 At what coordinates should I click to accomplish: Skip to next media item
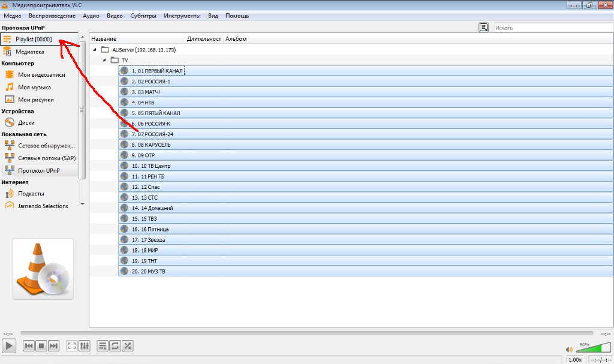click(x=53, y=345)
